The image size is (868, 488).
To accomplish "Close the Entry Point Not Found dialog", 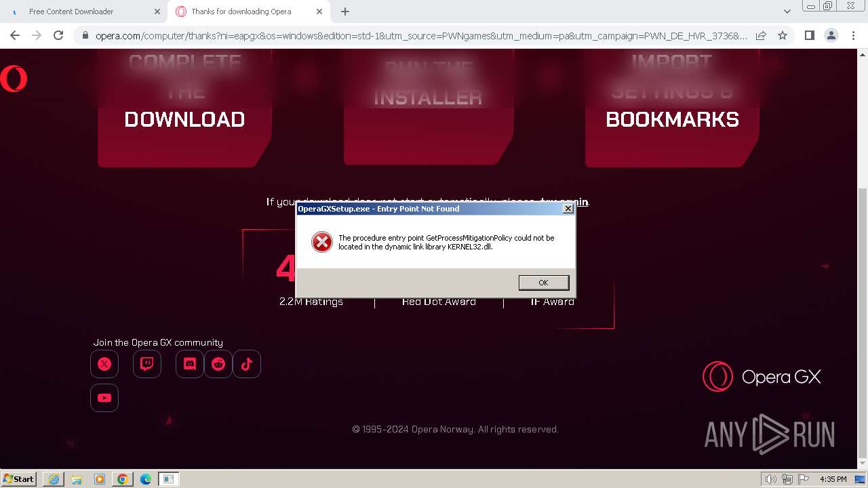I will point(568,209).
